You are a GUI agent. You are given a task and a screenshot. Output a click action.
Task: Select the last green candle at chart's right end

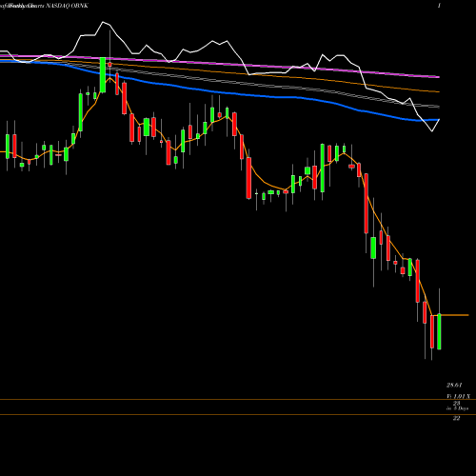point(439,331)
